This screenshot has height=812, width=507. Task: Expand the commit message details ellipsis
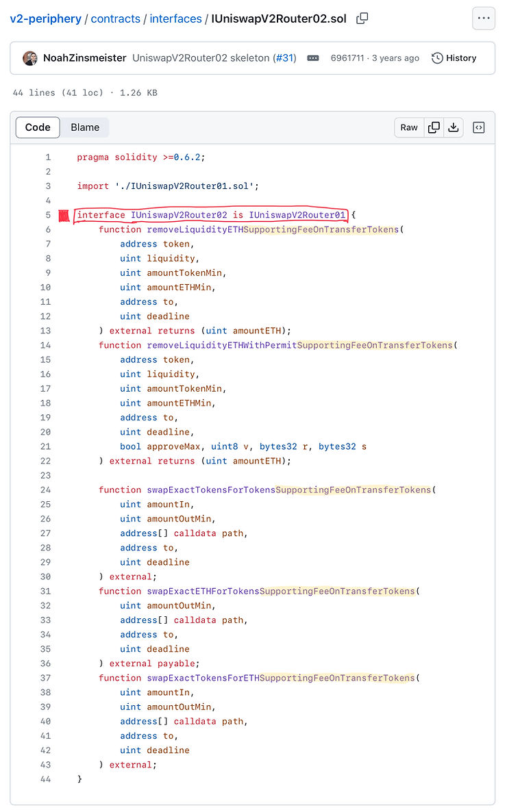(x=313, y=58)
